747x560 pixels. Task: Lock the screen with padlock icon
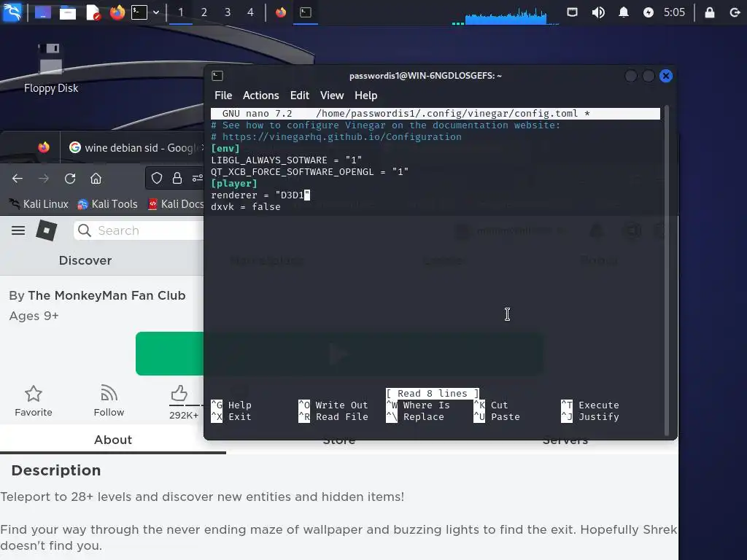click(709, 12)
